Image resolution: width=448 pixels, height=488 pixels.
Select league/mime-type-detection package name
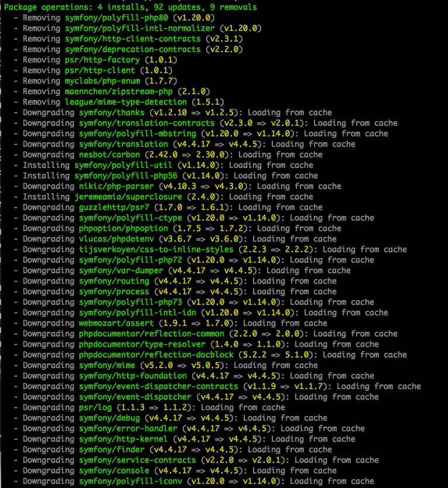[125, 102]
